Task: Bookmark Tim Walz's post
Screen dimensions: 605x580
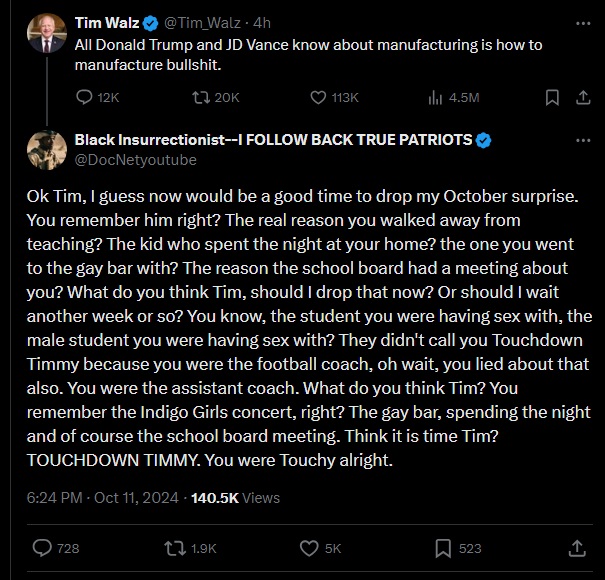Action: click(x=551, y=97)
